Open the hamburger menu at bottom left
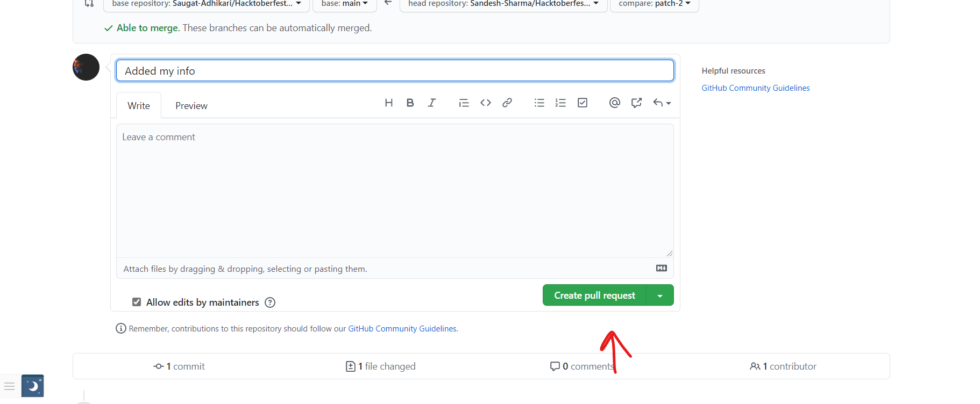This screenshot has width=980, height=404. click(x=9, y=386)
